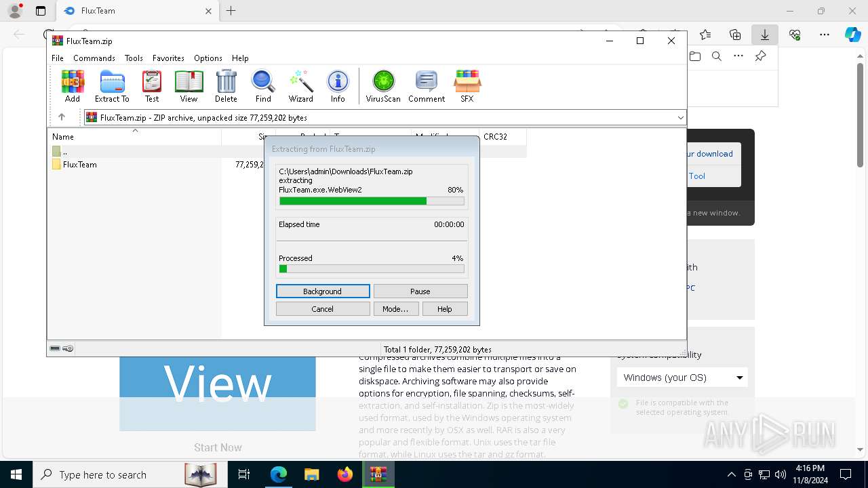The height and width of the screenshot is (488, 868).
Task: Open the Options menu
Action: pyautogui.click(x=208, y=58)
